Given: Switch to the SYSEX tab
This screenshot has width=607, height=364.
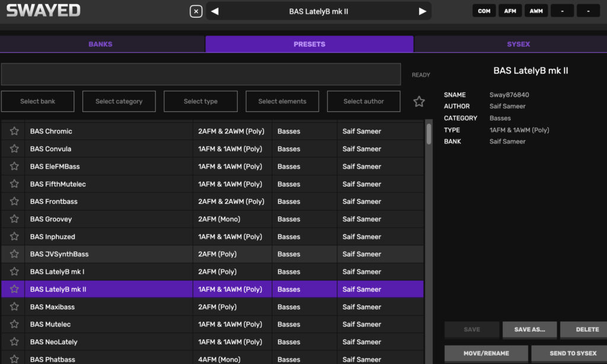Looking at the screenshot, I should pos(518,44).
